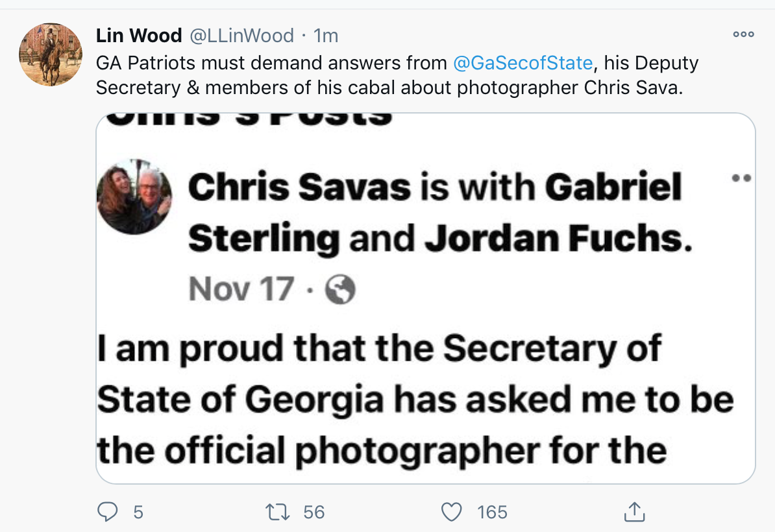Click the reply speech bubble icon
The image size is (775, 532).
click(x=107, y=512)
